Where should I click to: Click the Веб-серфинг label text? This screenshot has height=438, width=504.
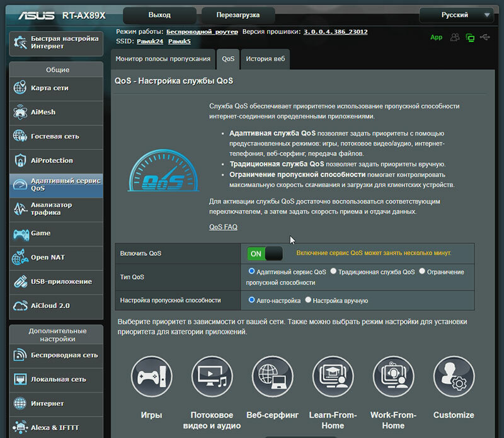coord(272,415)
